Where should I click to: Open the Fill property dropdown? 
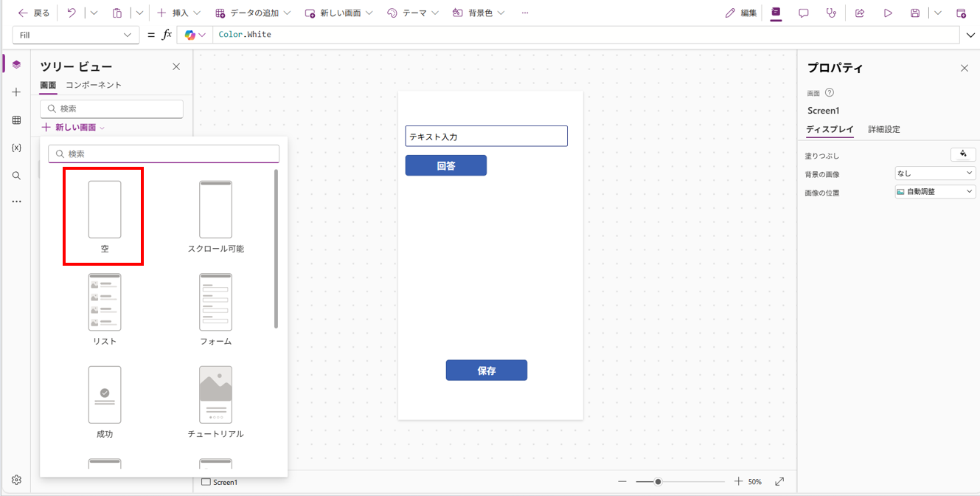pyautogui.click(x=76, y=35)
